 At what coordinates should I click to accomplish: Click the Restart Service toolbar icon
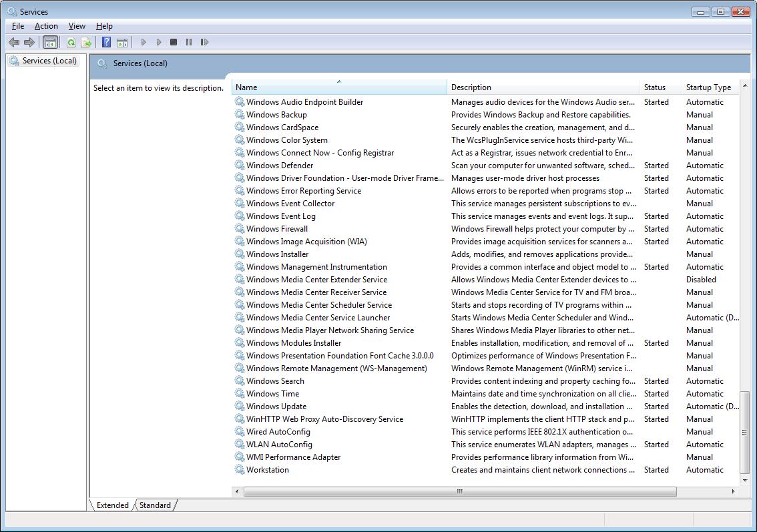(204, 43)
